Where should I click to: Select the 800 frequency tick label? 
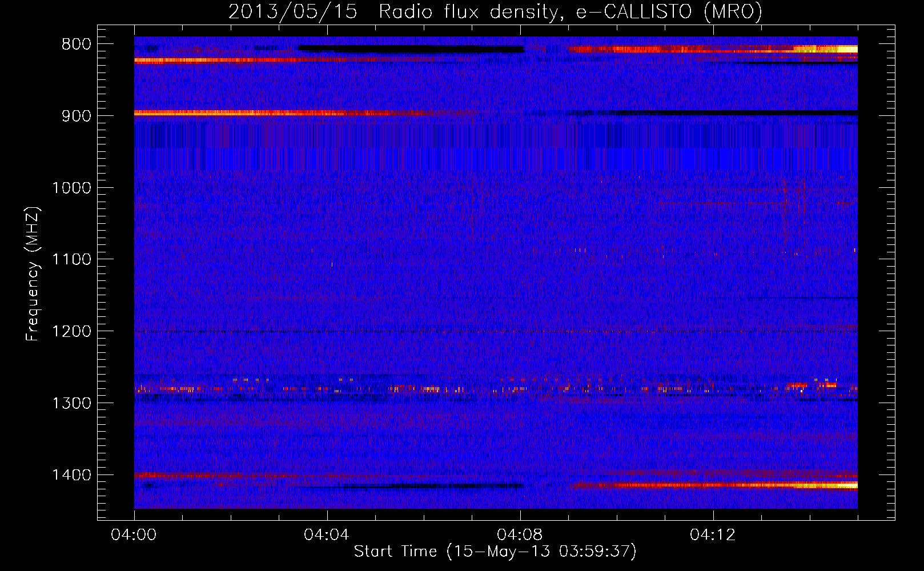pyautogui.click(x=77, y=45)
